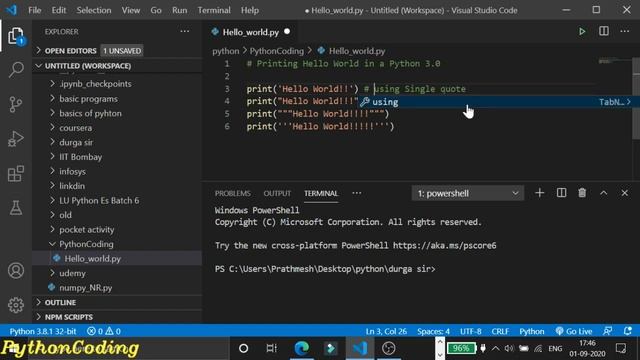Open notifications bell in status bar

pos(628,331)
